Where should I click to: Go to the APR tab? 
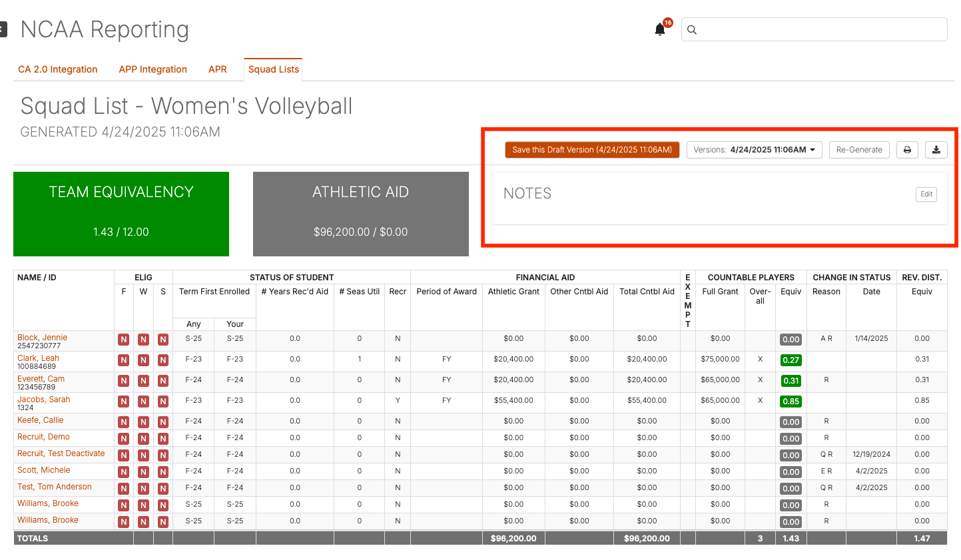pyautogui.click(x=218, y=69)
